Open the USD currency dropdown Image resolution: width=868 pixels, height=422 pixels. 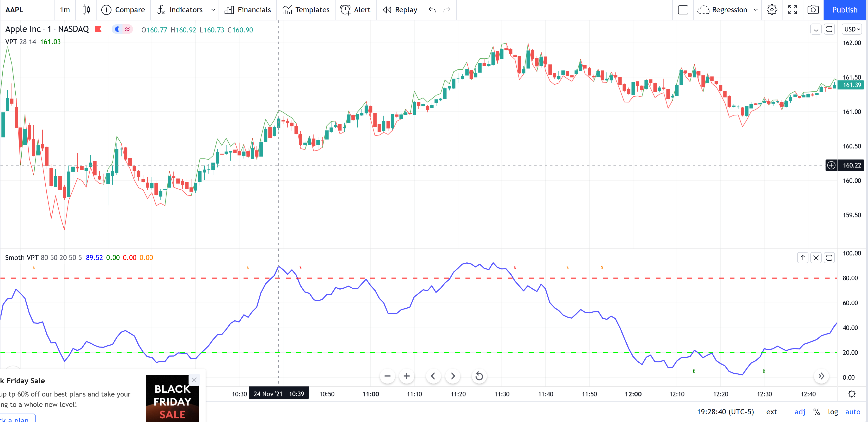click(x=852, y=29)
